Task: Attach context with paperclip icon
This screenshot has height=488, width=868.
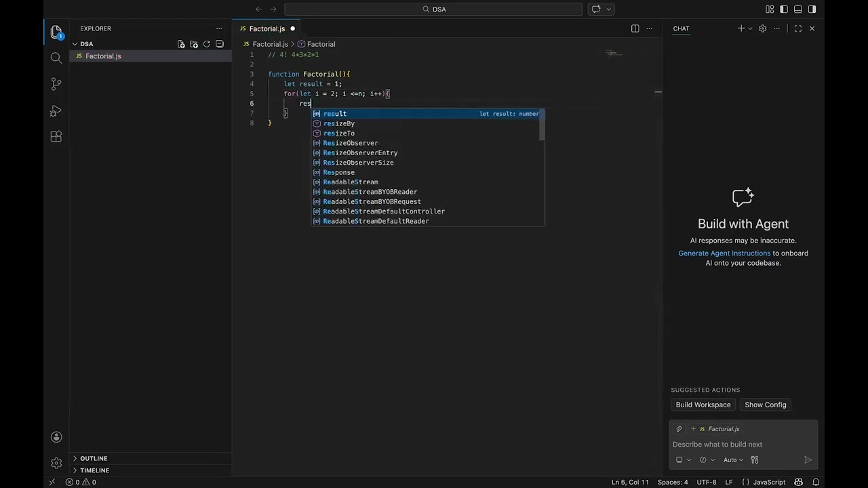Action: coord(679,429)
